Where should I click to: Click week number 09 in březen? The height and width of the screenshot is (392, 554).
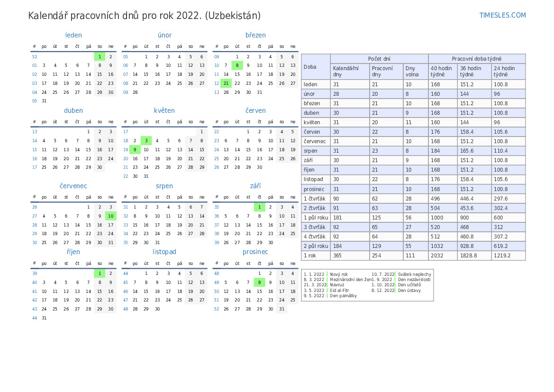point(217,56)
